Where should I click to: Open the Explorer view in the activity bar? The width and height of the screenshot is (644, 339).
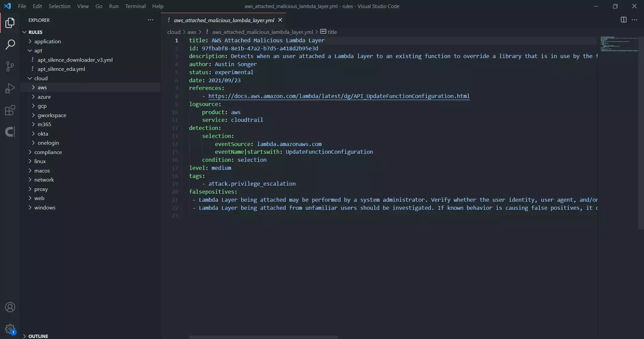point(10,23)
